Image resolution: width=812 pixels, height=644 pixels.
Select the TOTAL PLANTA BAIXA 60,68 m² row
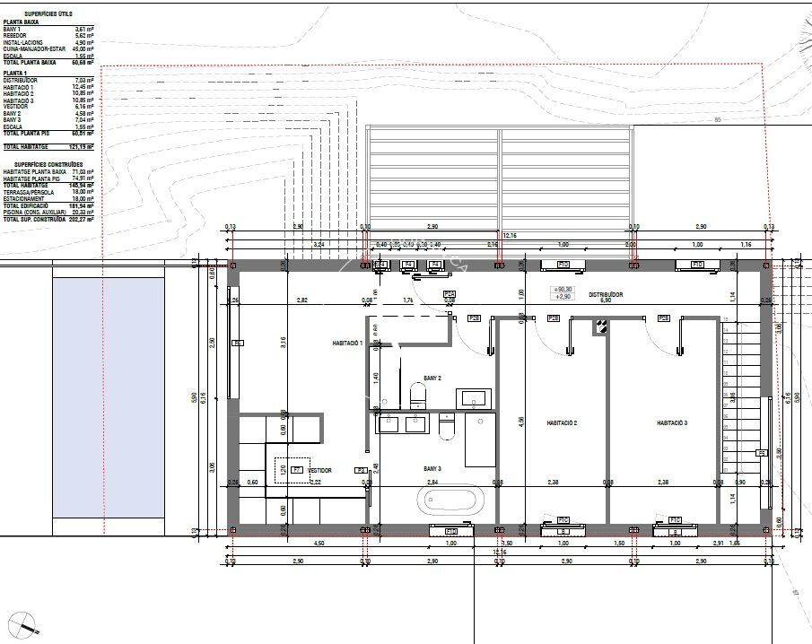tap(48, 62)
